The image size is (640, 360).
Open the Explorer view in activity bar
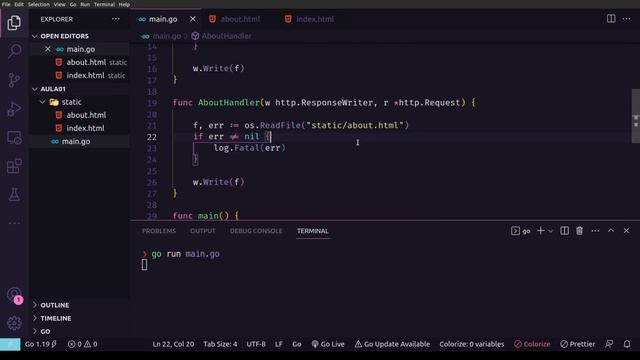point(14,22)
